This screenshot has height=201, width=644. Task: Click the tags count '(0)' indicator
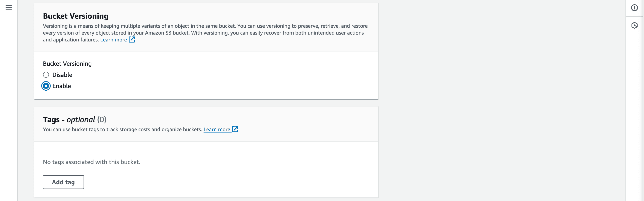102,119
